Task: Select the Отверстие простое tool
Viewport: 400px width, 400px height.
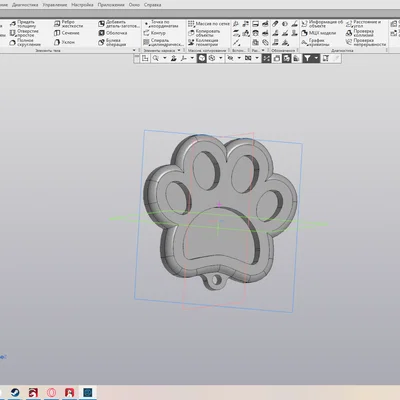Action: pyautogui.click(x=24, y=33)
